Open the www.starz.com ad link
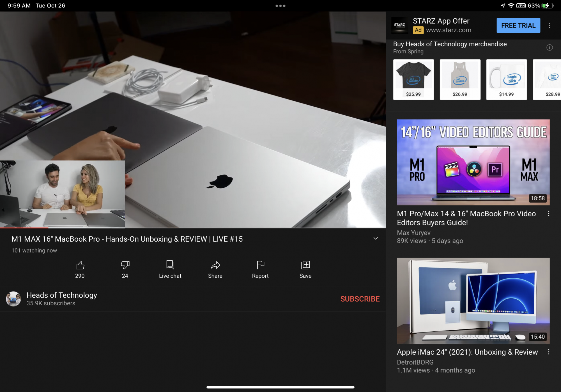The height and width of the screenshot is (392, 561). coord(448,30)
